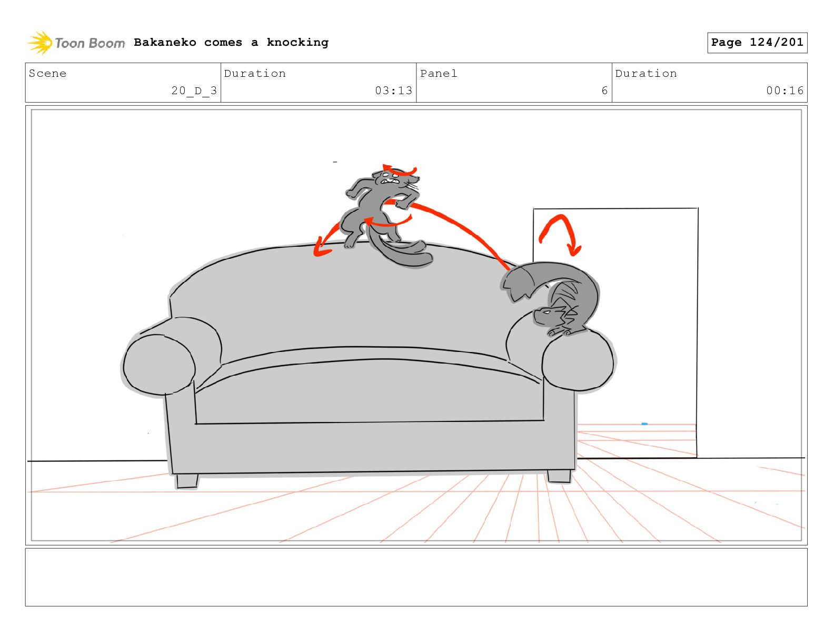834x644 pixels.
Task: Select panel number '6'
Action: pyautogui.click(x=604, y=90)
